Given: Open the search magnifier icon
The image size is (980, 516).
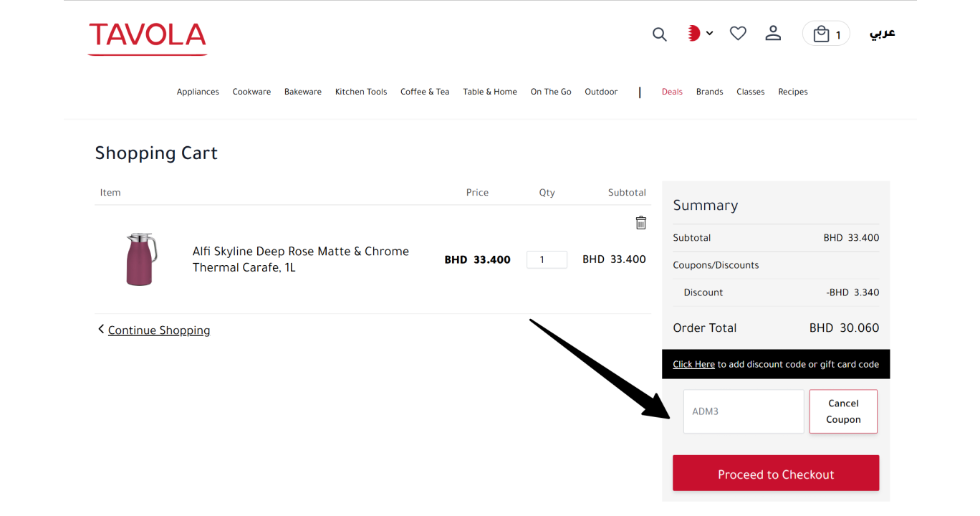Looking at the screenshot, I should click(660, 34).
